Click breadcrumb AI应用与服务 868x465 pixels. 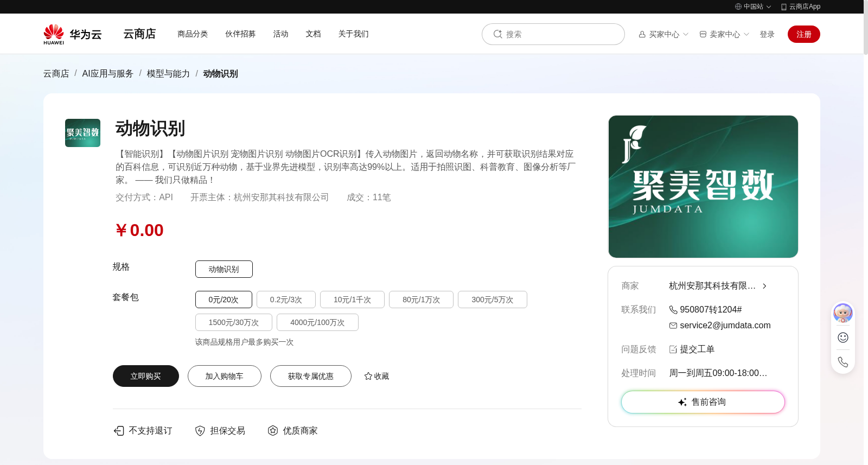click(108, 74)
